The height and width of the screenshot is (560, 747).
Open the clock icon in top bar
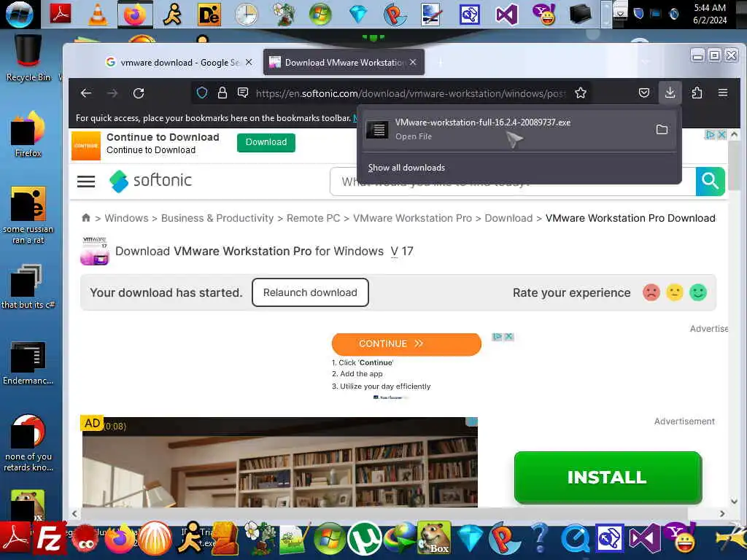click(247, 15)
